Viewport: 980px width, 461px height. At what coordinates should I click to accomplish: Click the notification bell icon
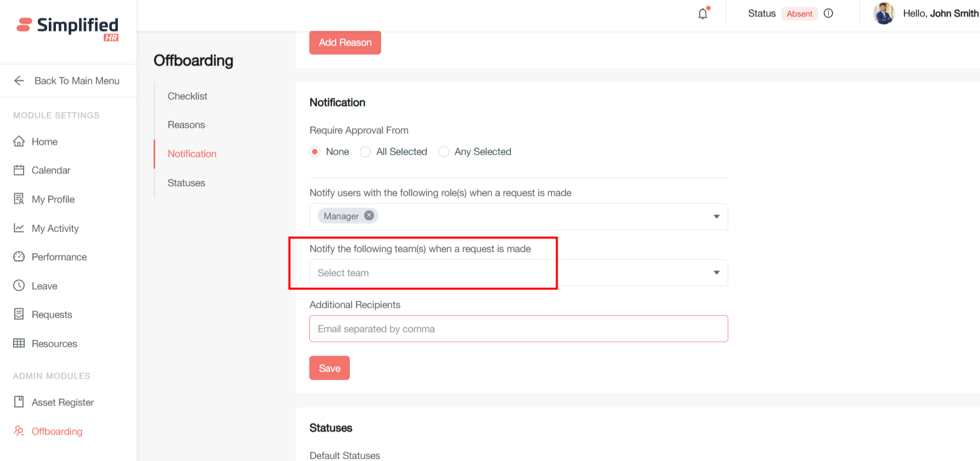[703, 14]
